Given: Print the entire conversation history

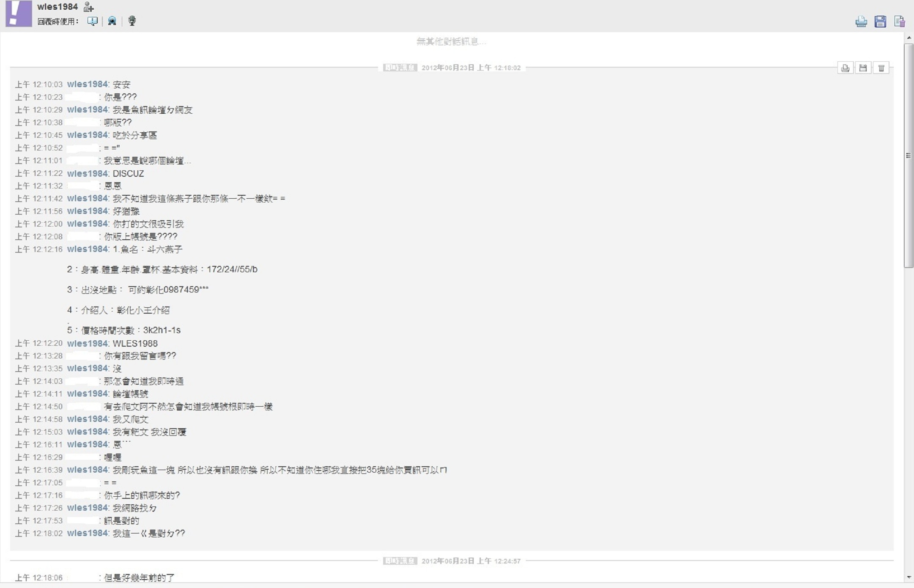Looking at the screenshot, I should pyautogui.click(x=861, y=22).
